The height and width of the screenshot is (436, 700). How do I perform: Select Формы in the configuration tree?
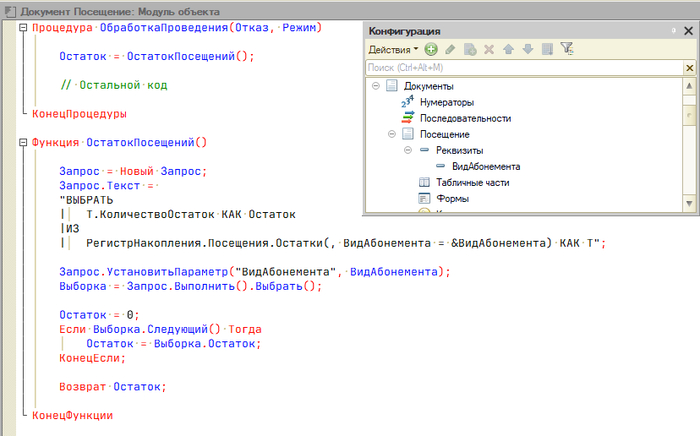pyautogui.click(x=452, y=199)
